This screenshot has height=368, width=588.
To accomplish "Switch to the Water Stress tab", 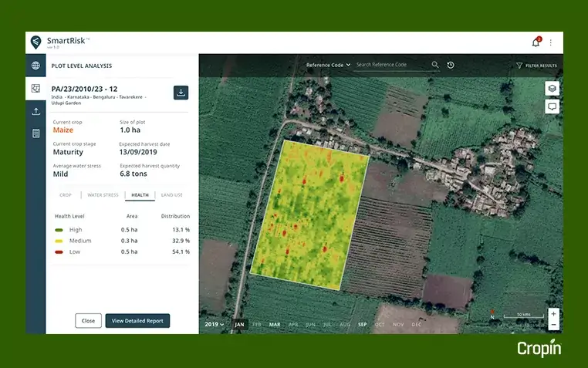I will (x=103, y=195).
